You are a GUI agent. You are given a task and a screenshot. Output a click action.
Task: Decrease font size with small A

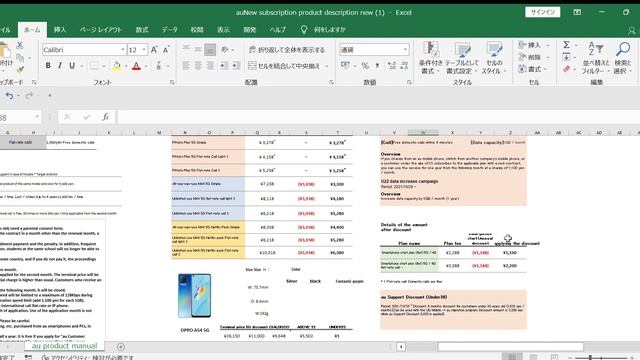pos(166,50)
